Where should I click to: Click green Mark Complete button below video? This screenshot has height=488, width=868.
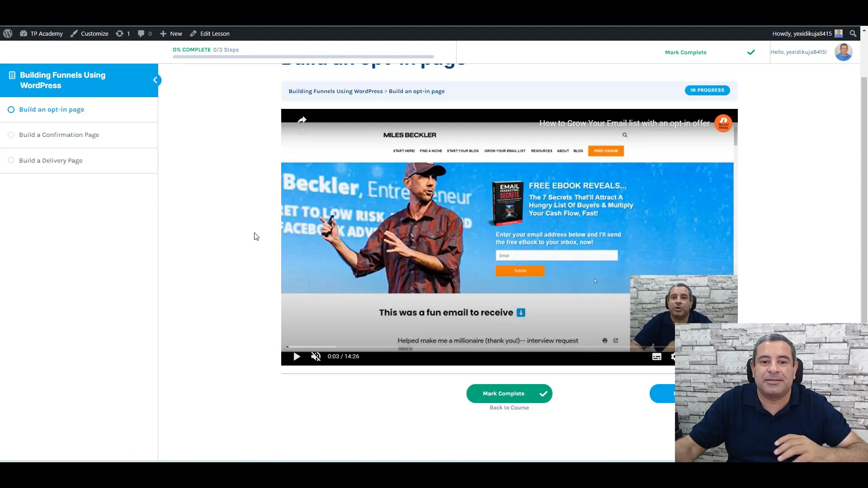click(509, 394)
